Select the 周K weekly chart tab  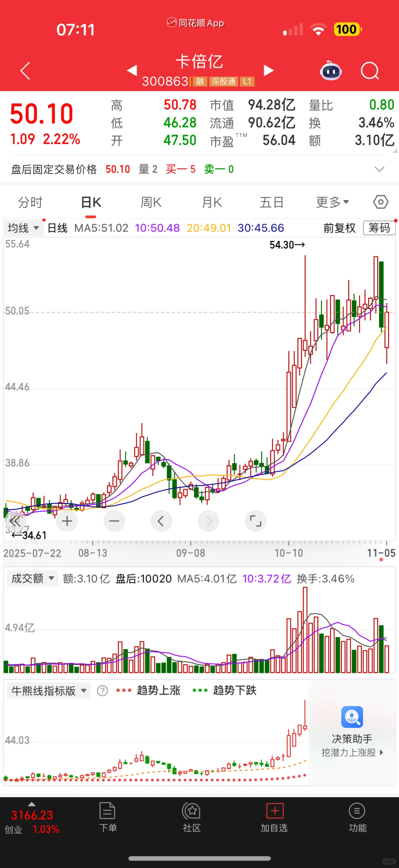pos(151,202)
